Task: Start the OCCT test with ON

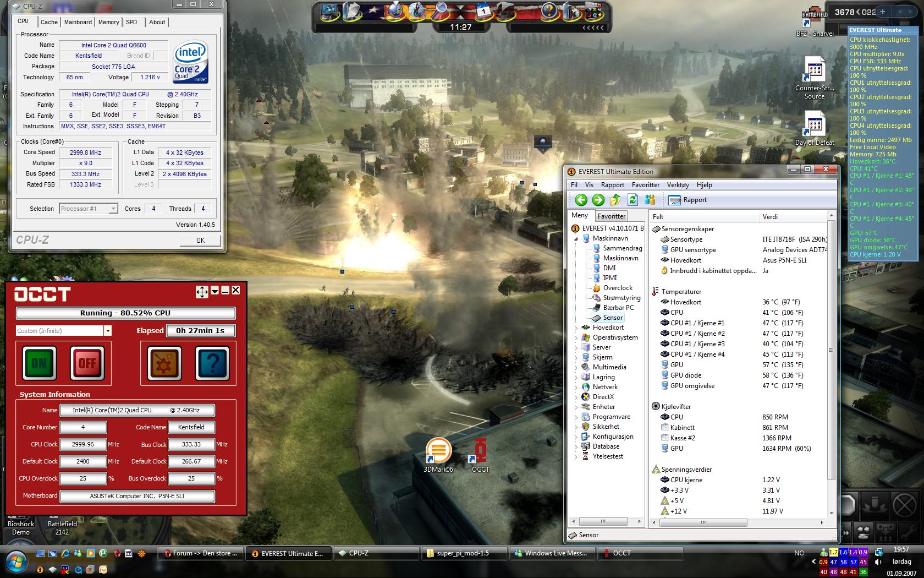Action: 39,363
